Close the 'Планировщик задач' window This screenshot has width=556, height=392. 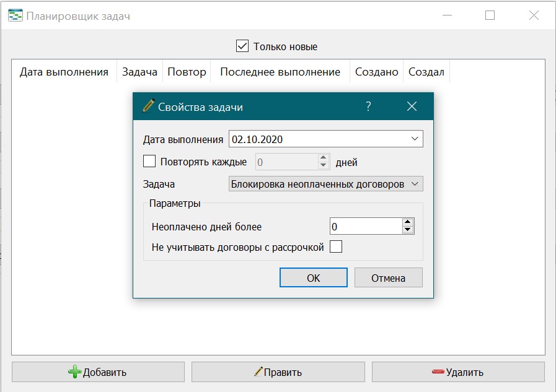click(534, 15)
